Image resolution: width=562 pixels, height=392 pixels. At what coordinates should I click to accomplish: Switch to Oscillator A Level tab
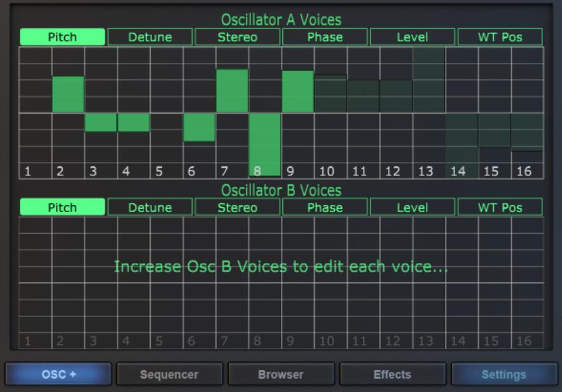413,37
